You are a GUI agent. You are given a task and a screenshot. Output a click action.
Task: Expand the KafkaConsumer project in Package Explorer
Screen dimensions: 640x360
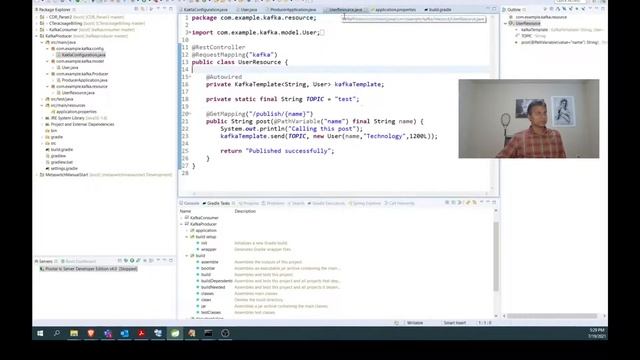coord(37,30)
